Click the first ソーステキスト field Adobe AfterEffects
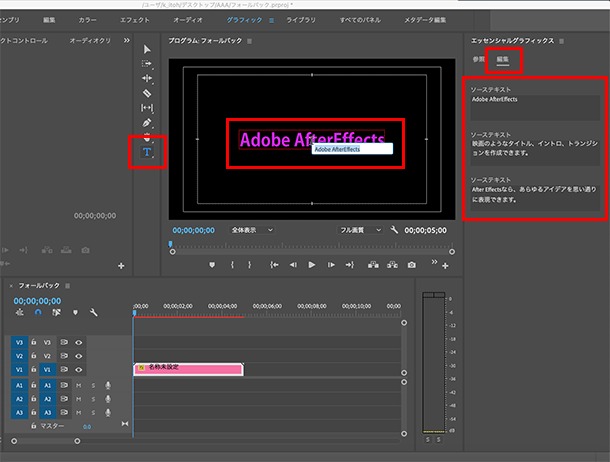Image resolution: width=610 pixels, height=462 pixels. pyautogui.click(x=535, y=108)
